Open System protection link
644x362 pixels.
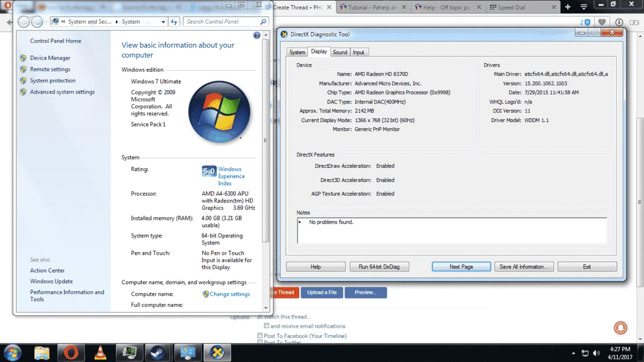[x=53, y=80]
